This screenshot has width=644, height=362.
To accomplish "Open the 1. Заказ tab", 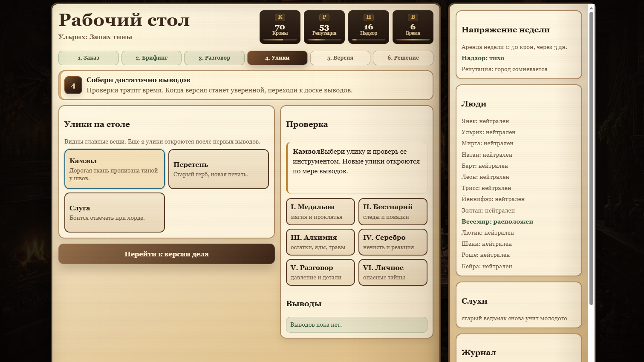I will click(x=89, y=58).
